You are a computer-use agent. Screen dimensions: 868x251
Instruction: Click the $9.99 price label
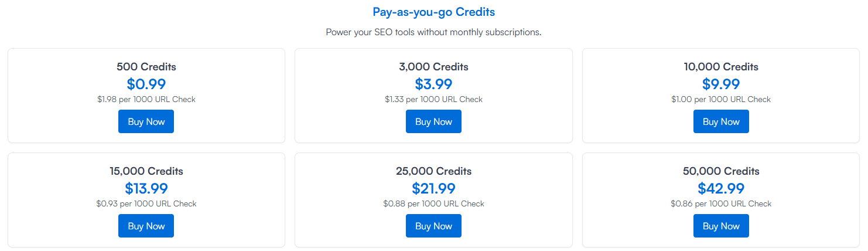click(721, 84)
